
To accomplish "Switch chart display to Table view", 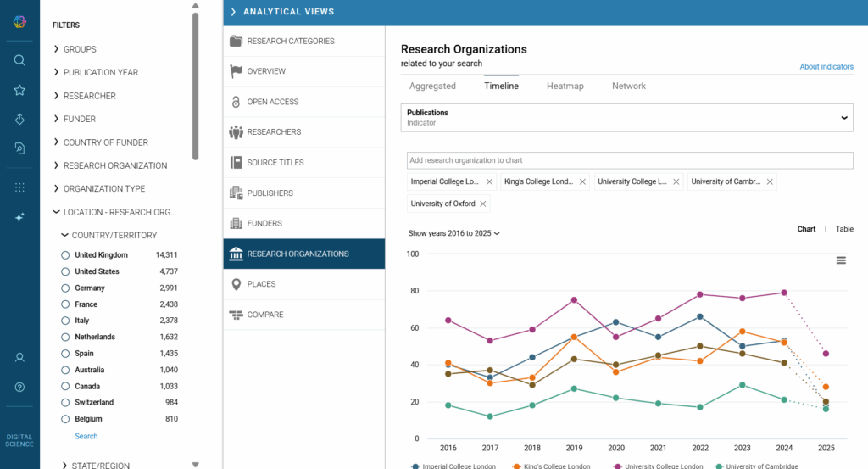I will 844,229.
